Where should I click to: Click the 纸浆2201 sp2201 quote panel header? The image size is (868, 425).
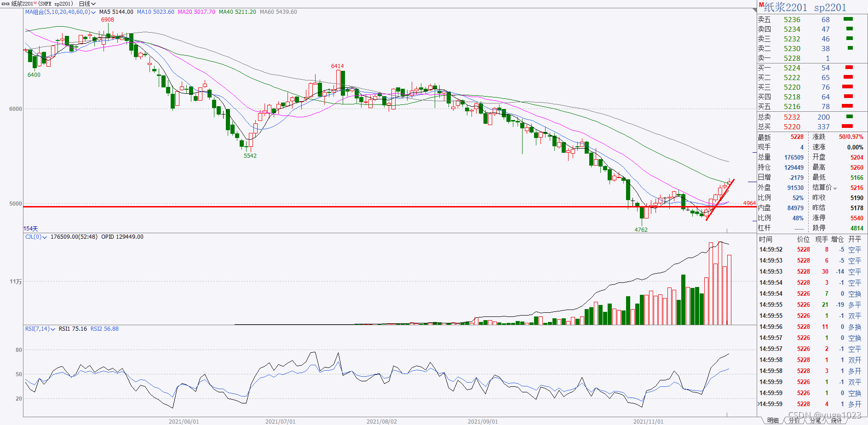pyautogui.click(x=805, y=7)
